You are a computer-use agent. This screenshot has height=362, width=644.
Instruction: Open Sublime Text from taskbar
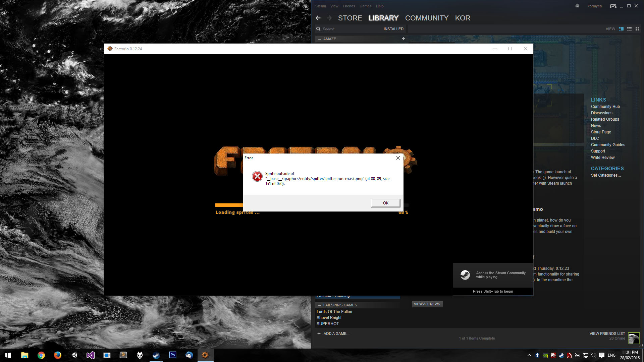point(123,355)
